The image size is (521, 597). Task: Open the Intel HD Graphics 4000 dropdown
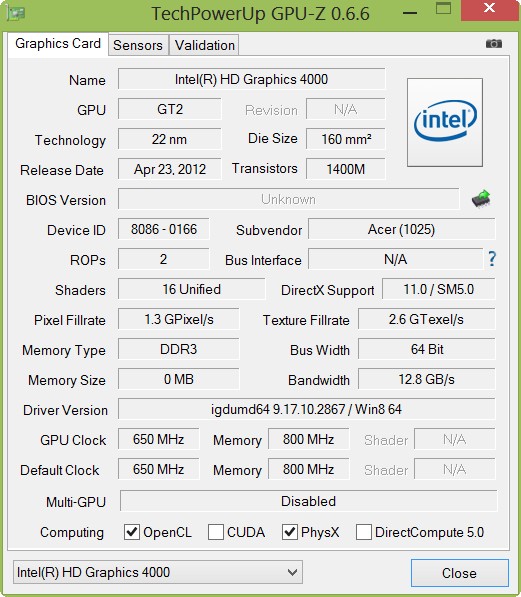click(x=158, y=572)
